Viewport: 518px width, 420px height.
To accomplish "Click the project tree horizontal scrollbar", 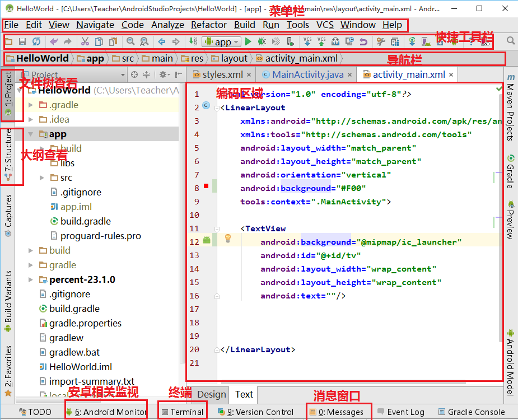I will (58, 400).
